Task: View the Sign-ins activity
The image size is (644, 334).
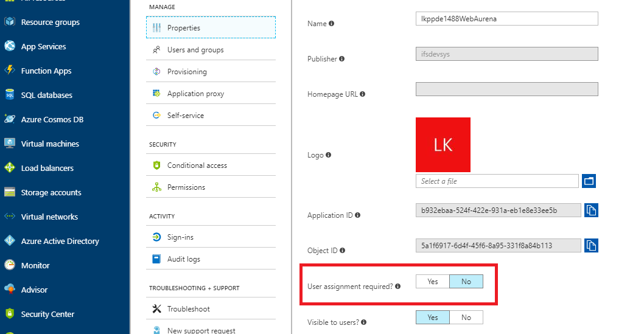Action: tap(211, 237)
